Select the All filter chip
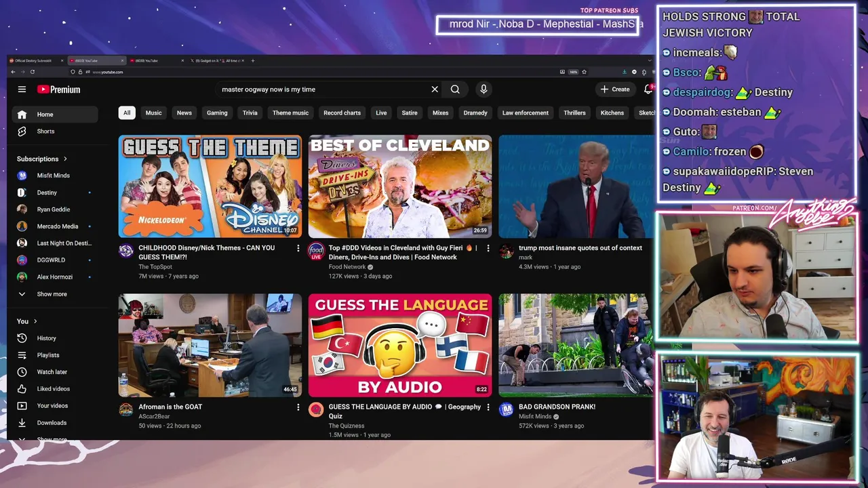Screen dimensions: 868x488 pos(127,113)
